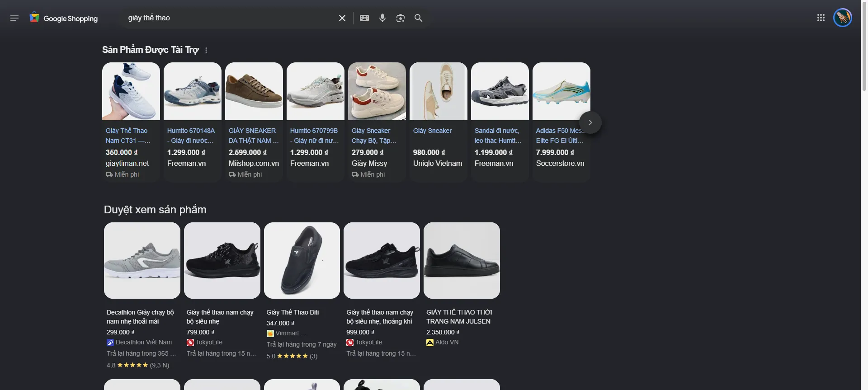Screen dimensions: 868x390
Task: Submit search with magnifier icon
Action: point(419,18)
